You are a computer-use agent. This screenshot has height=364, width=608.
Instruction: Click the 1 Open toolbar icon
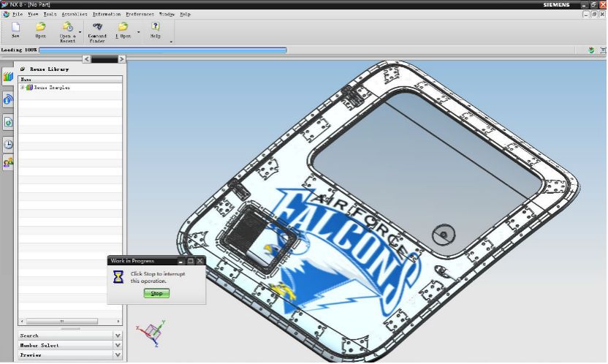[x=123, y=27]
